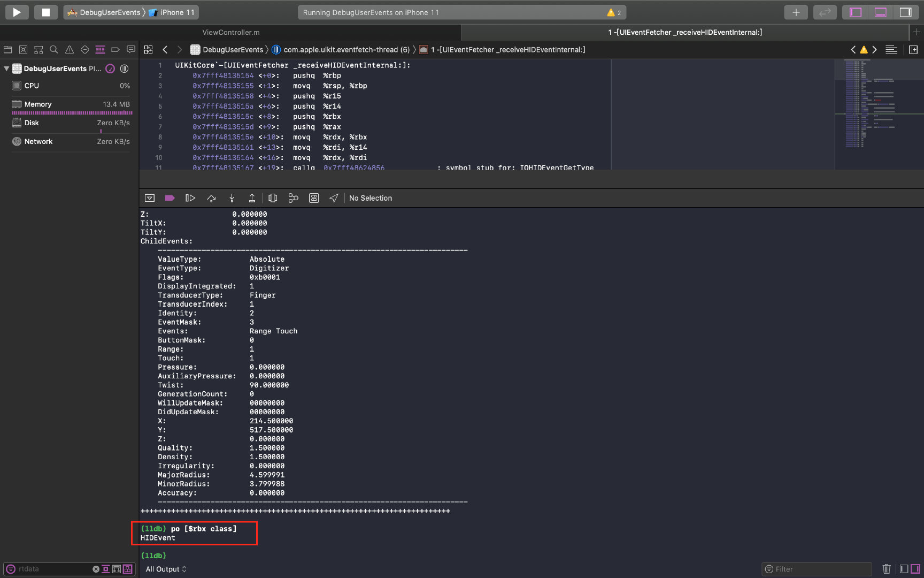Stop the running DebugUserEvents app
Viewport: 924px width, 578px height.
coord(46,12)
